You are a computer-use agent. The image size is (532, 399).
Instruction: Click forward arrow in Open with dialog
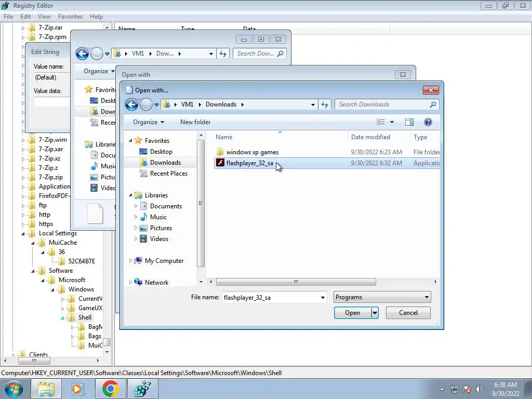click(x=146, y=104)
